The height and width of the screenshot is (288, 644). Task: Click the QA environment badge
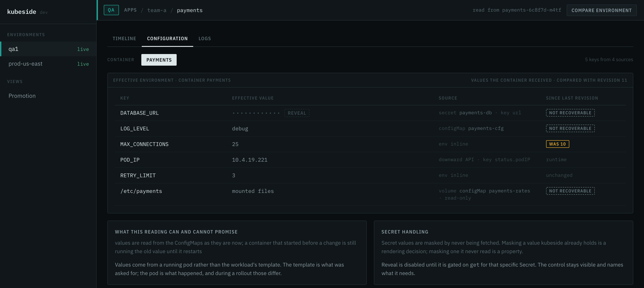(x=111, y=10)
